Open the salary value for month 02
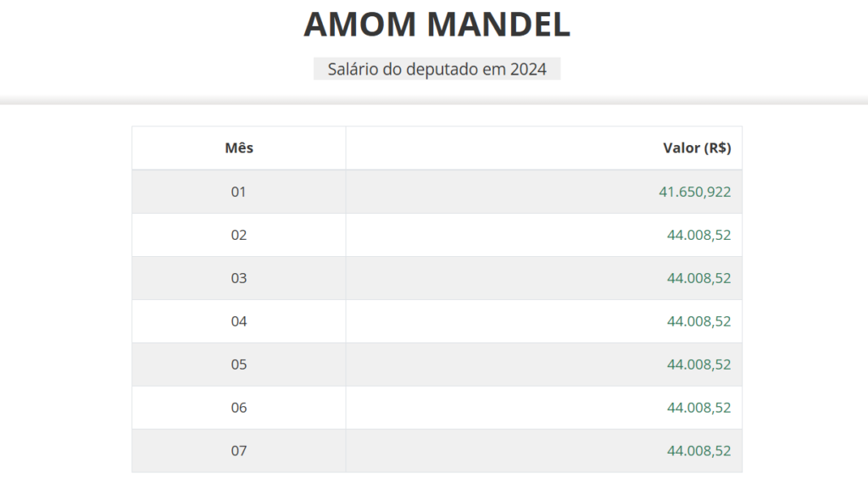Image resolution: width=868 pixels, height=479 pixels. pyautogui.click(x=698, y=235)
